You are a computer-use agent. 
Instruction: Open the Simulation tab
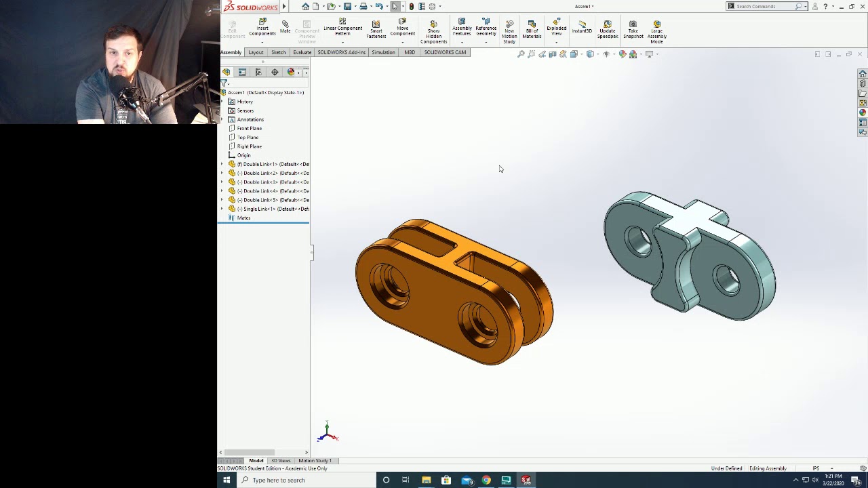pos(383,52)
